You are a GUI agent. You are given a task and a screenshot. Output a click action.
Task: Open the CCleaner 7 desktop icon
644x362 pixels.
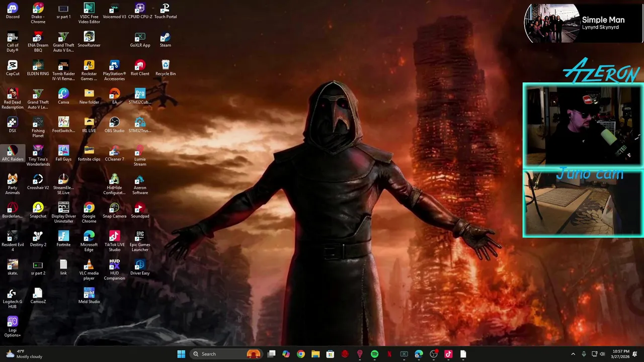click(x=114, y=154)
